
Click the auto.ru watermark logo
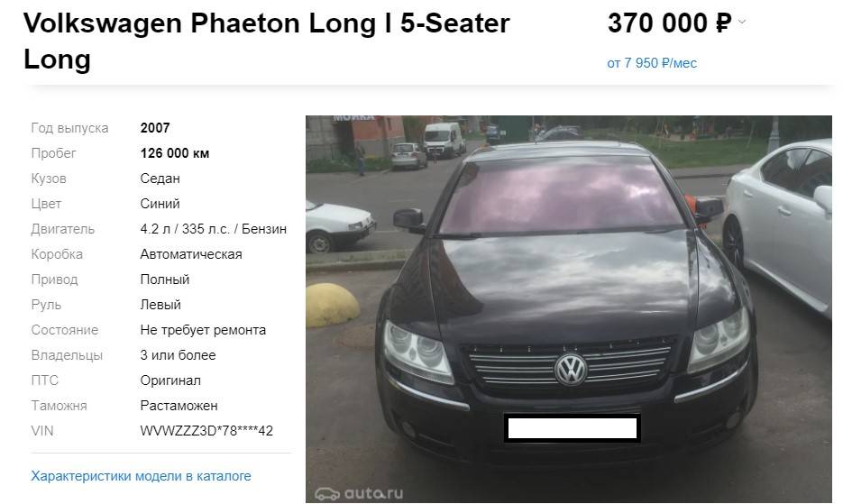pos(359,492)
